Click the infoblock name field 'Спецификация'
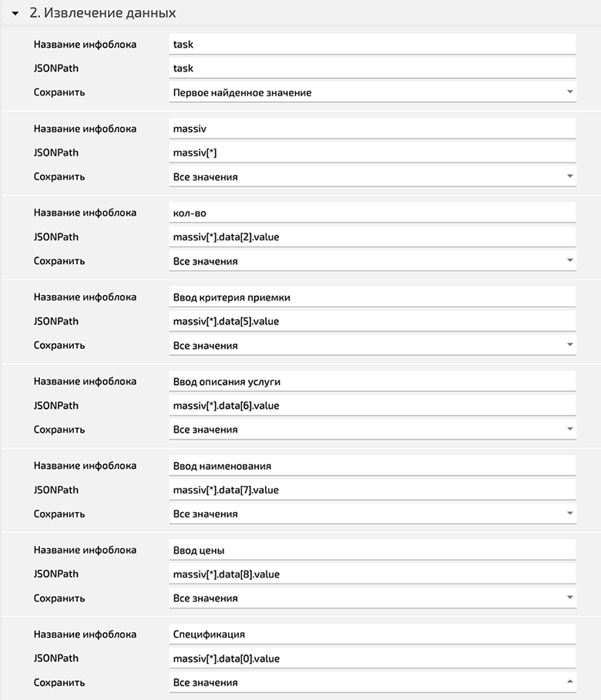601x700 pixels. pyautogui.click(x=372, y=635)
